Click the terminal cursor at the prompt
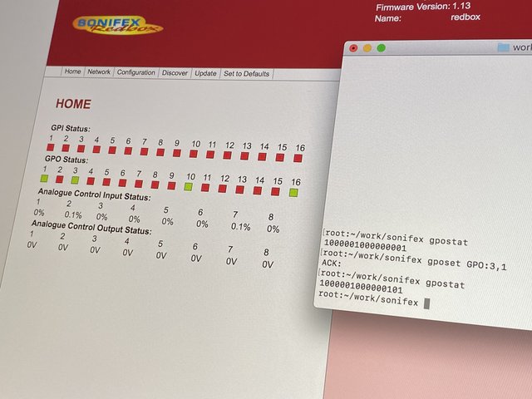532x399 pixels. (x=426, y=303)
